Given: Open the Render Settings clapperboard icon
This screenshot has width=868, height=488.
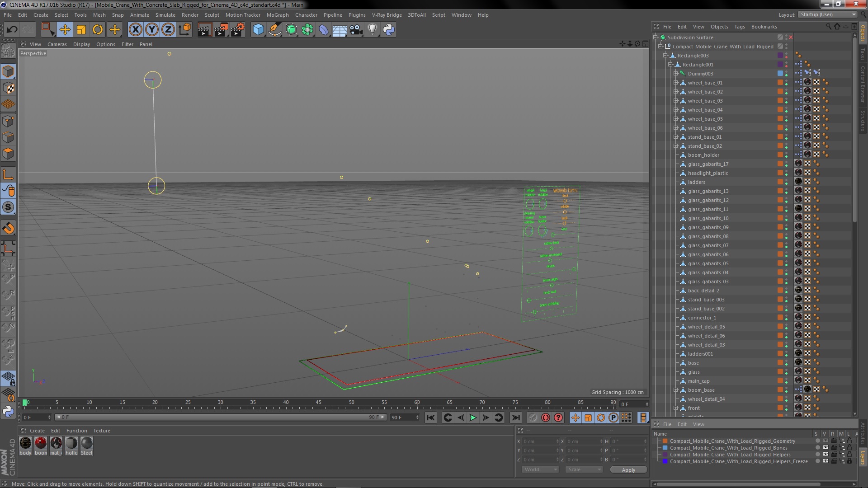Looking at the screenshot, I should pyautogui.click(x=238, y=30).
